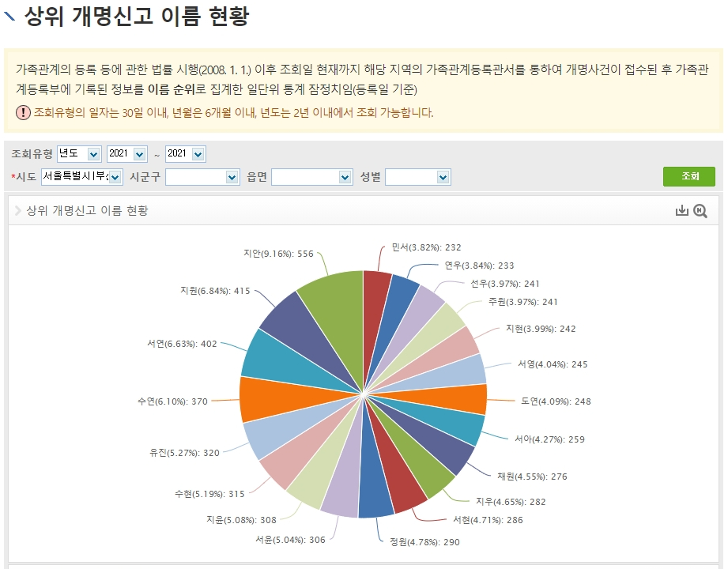Click the label 유진(5.27%): 320
Viewport: 728px width, 569px height.
[184, 453]
